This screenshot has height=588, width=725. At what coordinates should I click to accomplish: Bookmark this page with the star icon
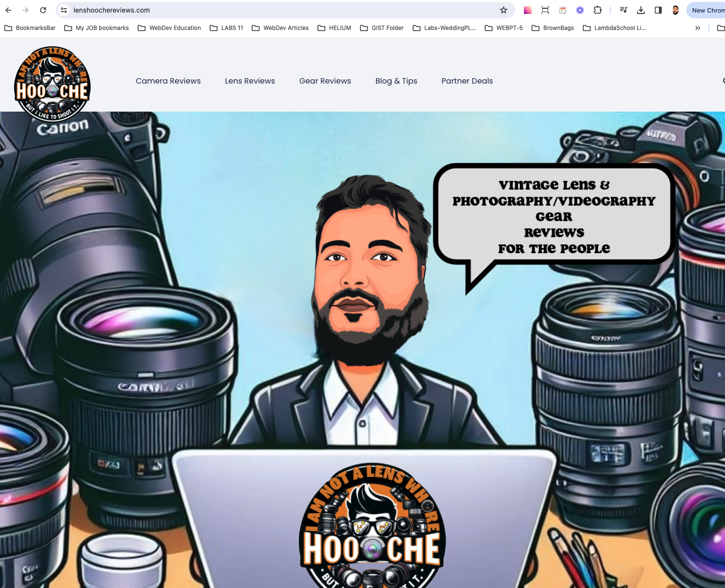[504, 10]
